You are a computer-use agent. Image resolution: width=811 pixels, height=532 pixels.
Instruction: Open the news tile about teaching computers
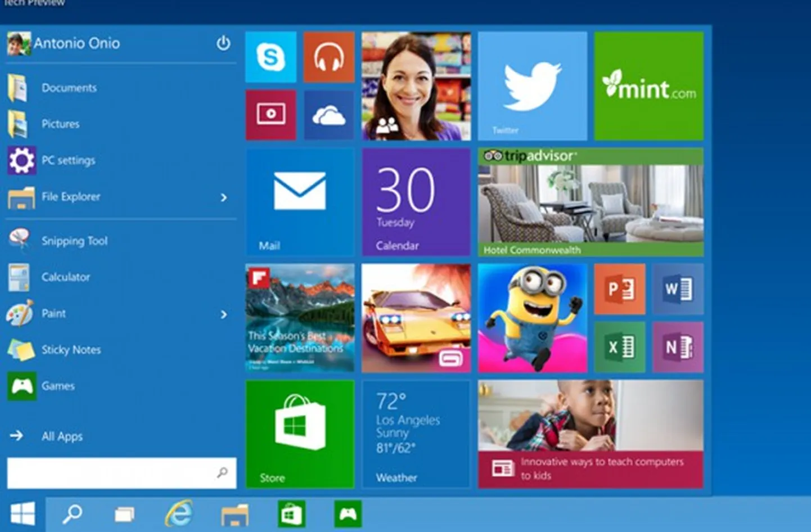tap(591, 434)
